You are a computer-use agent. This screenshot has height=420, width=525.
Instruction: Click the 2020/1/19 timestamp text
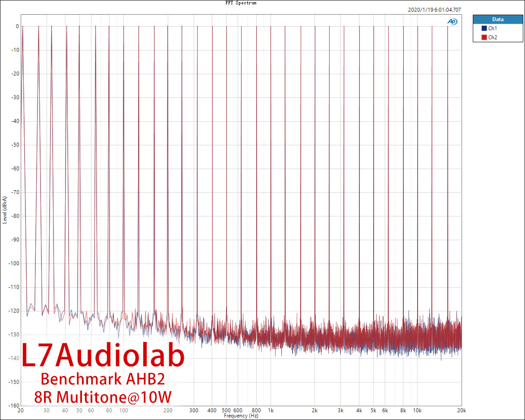tap(435, 9)
